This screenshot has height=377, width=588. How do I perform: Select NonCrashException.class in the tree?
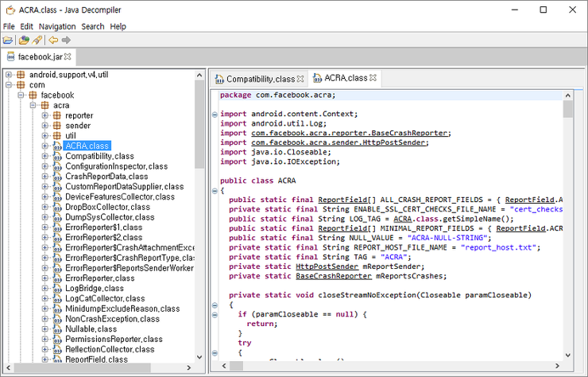[x=113, y=319]
